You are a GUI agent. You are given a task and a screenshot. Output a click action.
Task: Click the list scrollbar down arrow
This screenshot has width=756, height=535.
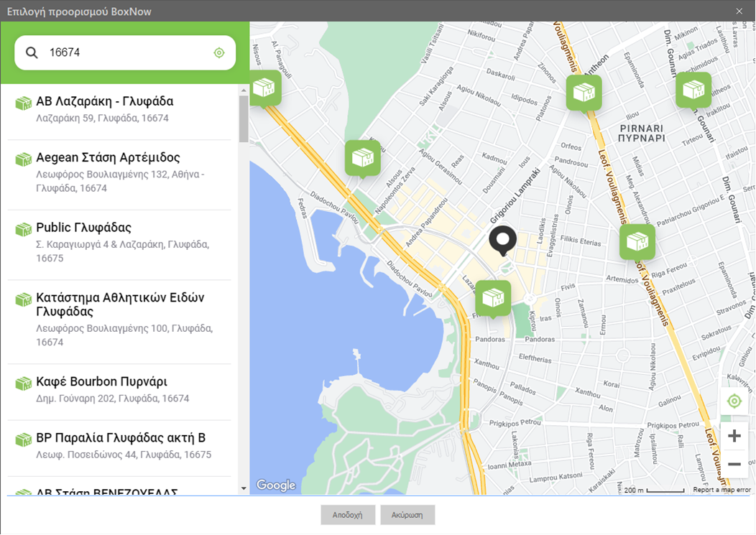tap(244, 488)
